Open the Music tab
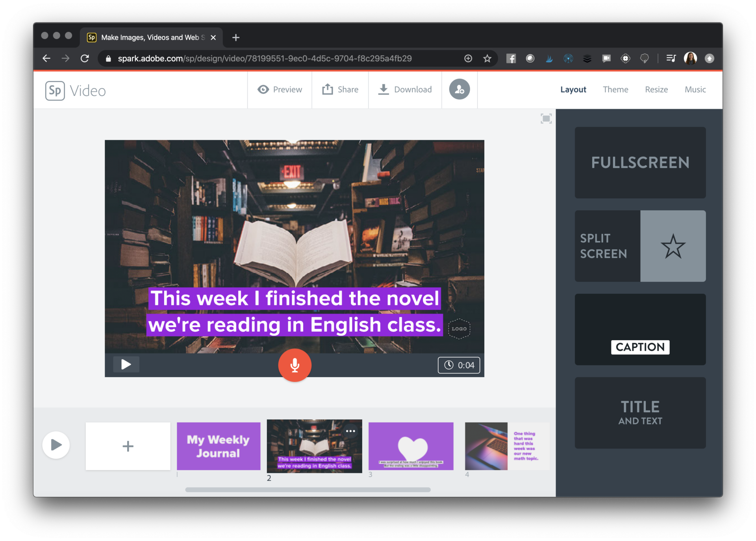 tap(695, 89)
